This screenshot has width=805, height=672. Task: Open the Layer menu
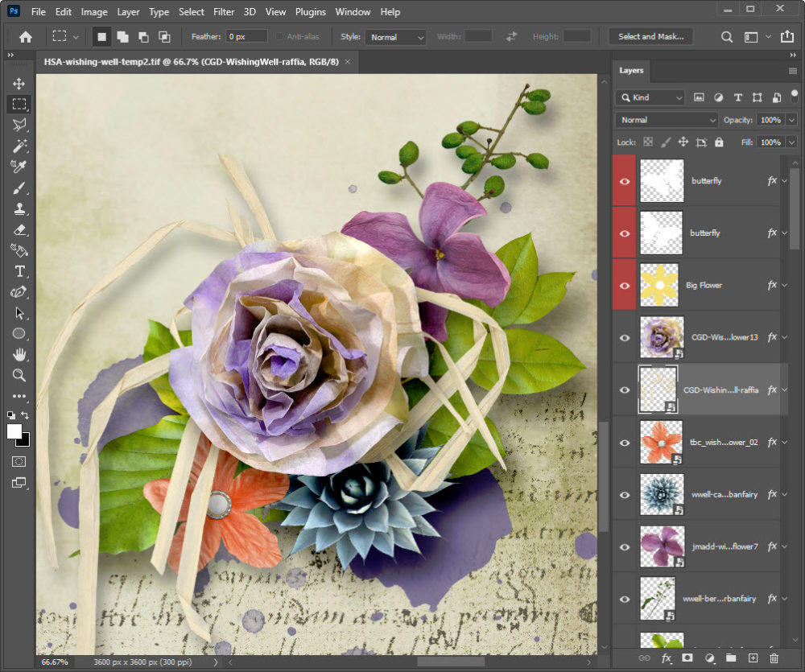point(128,12)
